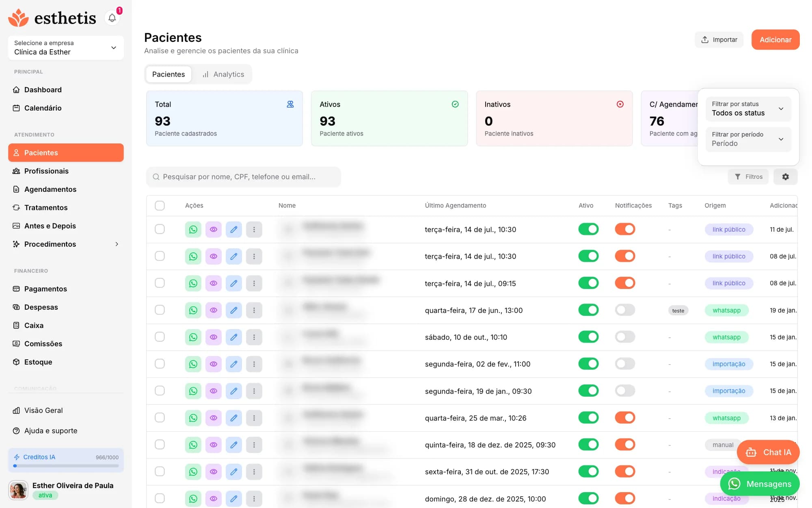View the patient added 11 de jul.

[214, 230]
